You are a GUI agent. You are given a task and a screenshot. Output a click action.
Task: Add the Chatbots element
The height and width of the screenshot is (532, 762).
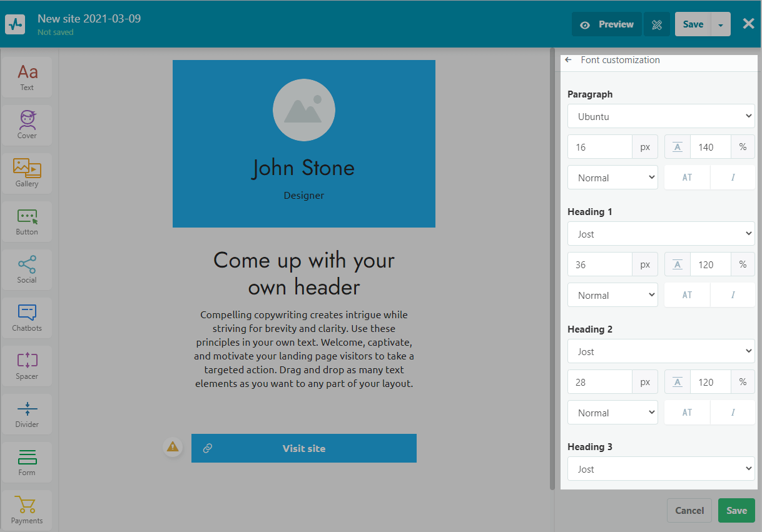(27, 318)
